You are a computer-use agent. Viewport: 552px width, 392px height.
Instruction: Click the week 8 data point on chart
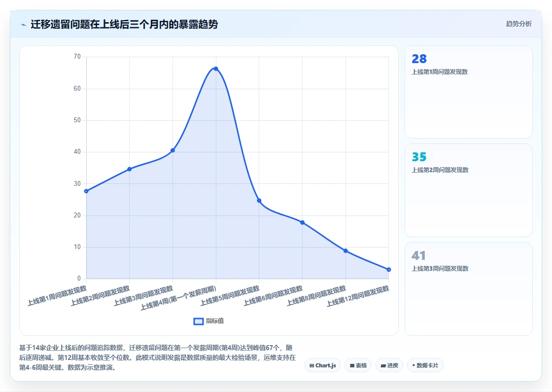point(345,251)
